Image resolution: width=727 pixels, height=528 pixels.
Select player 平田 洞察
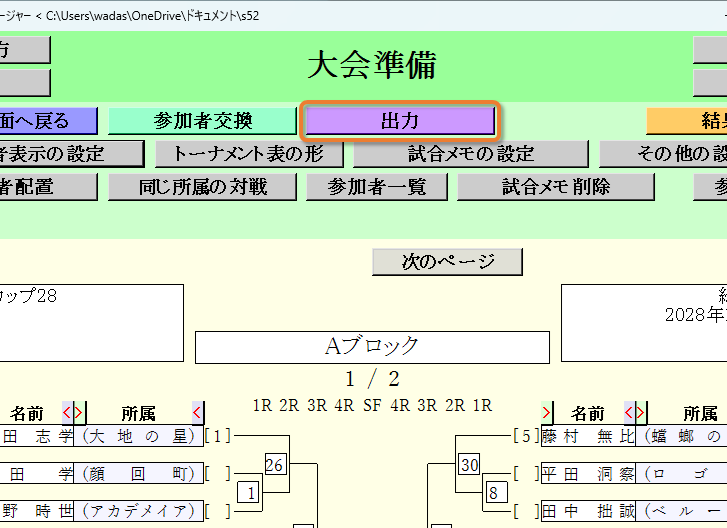[588, 474]
